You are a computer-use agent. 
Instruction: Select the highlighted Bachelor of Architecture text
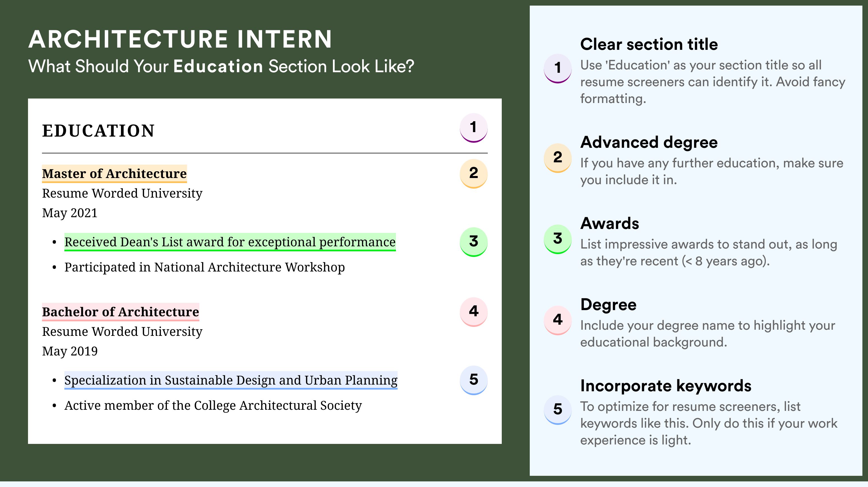pos(120,312)
